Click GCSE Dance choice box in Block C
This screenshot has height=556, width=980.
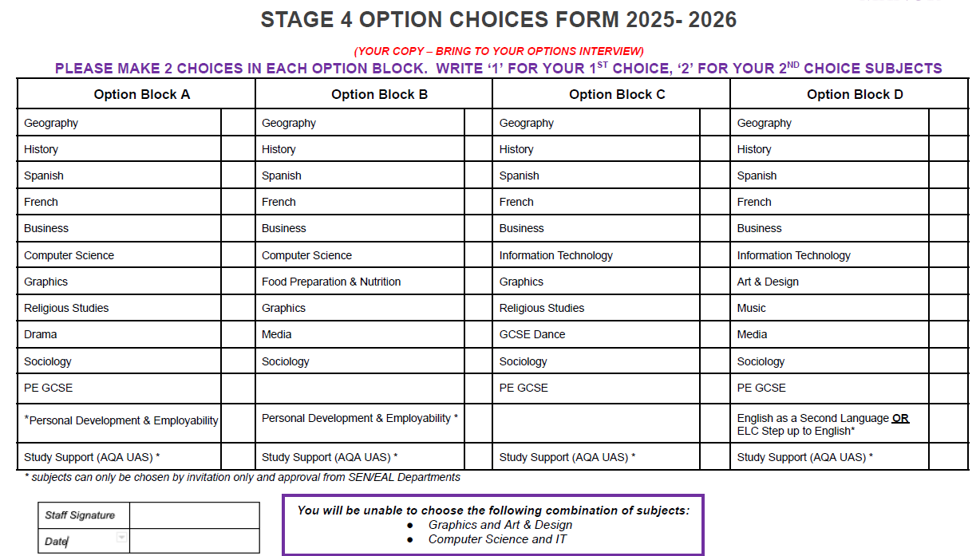714,334
